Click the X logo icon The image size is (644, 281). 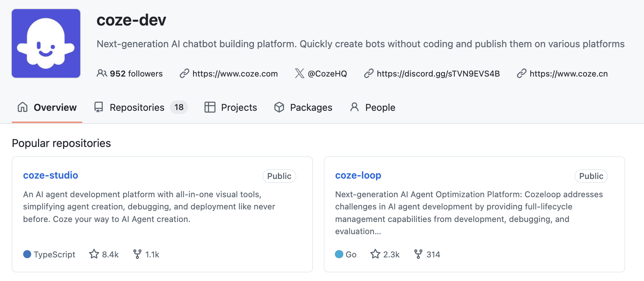pyautogui.click(x=300, y=73)
